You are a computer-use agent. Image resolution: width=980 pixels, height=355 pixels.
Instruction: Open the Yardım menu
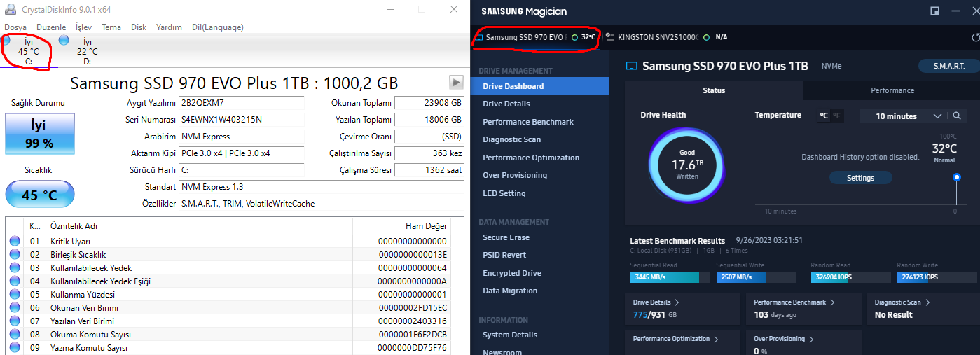pyautogui.click(x=169, y=27)
